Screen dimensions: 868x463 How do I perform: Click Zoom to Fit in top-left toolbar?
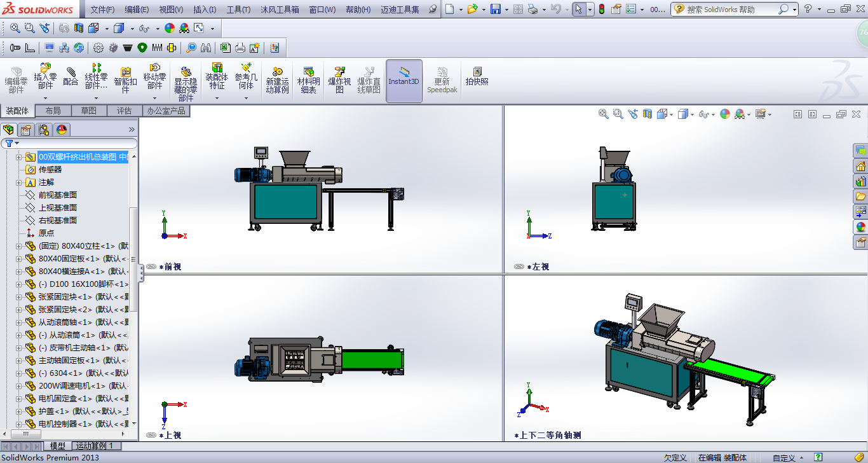(15, 28)
